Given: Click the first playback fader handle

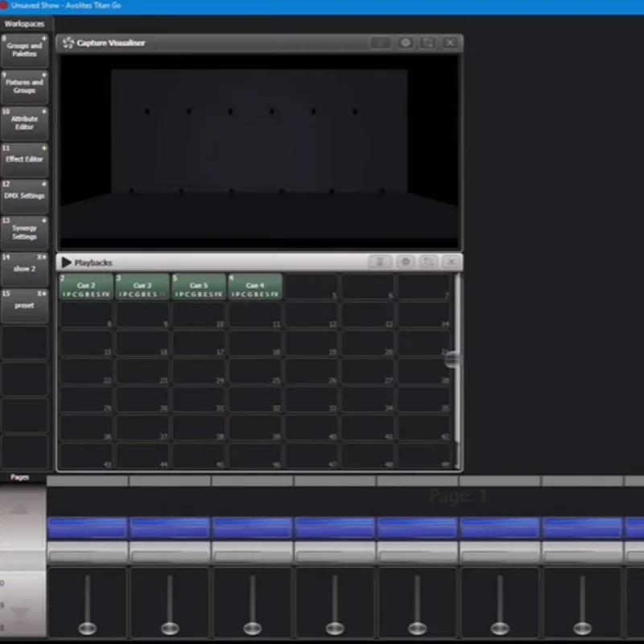Looking at the screenshot, I should click(x=87, y=628).
